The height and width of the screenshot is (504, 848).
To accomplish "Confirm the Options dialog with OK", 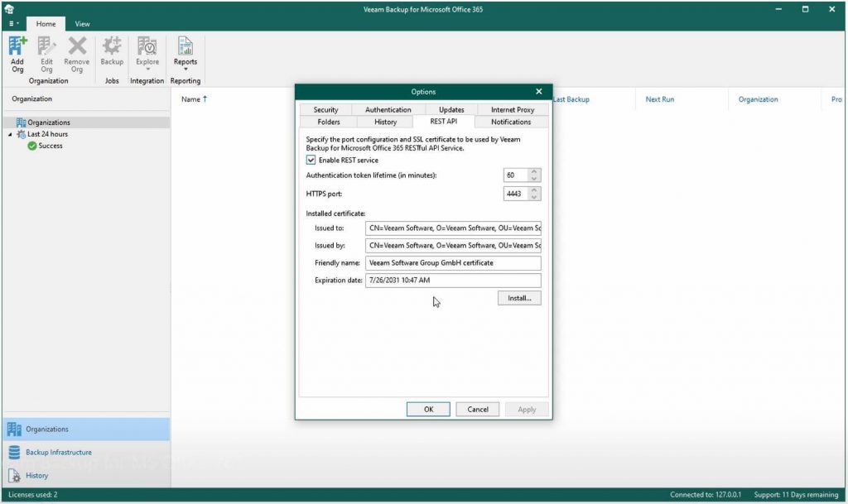I will 428,409.
